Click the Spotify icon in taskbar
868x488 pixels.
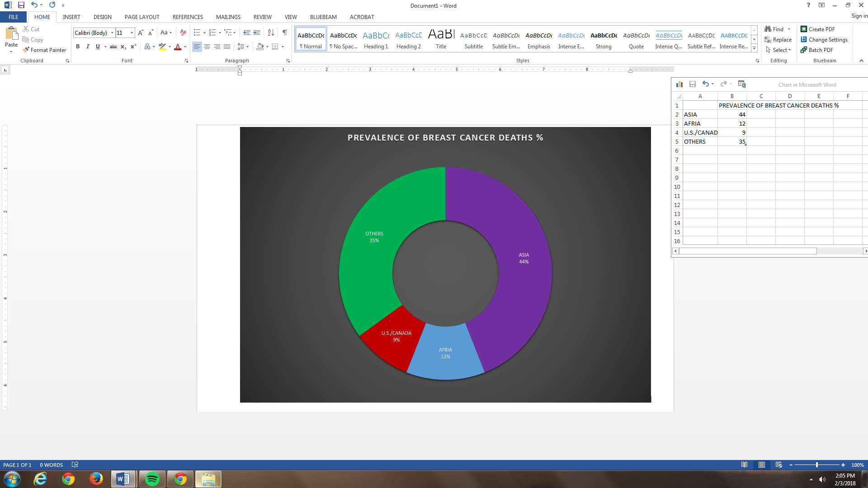(x=152, y=479)
